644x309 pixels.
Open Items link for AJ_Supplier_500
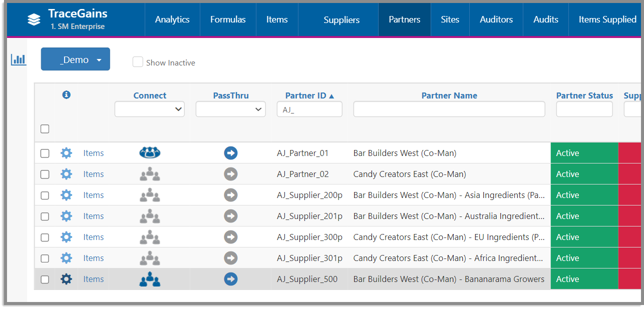[94, 279]
